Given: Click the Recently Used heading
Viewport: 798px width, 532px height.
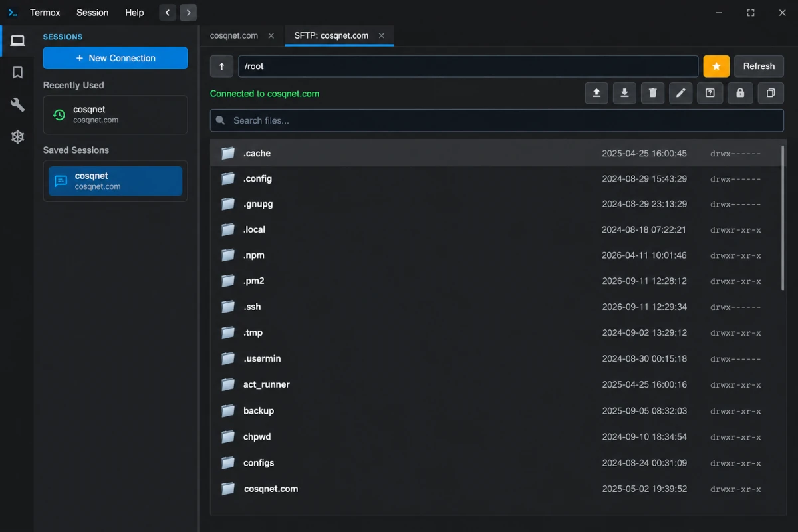Looking at the screenshot, I should [x=74, y=85].
